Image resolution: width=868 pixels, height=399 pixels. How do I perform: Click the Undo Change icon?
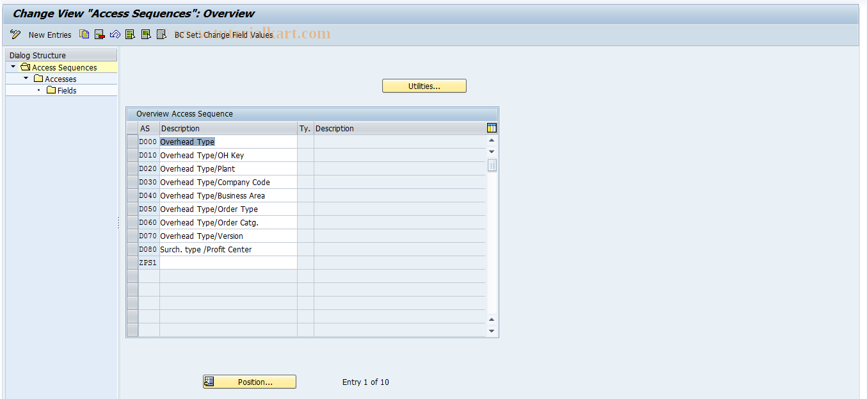click(115, 35)
